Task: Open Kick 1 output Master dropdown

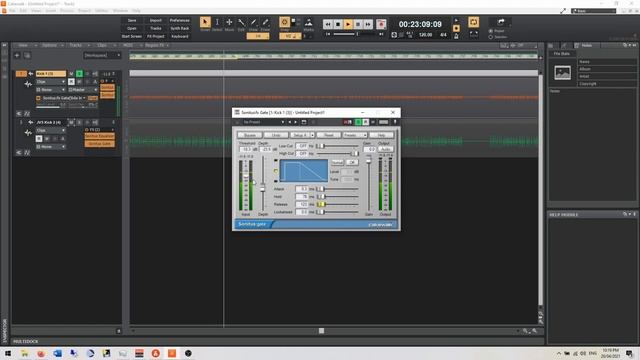Action: point(83,90)
